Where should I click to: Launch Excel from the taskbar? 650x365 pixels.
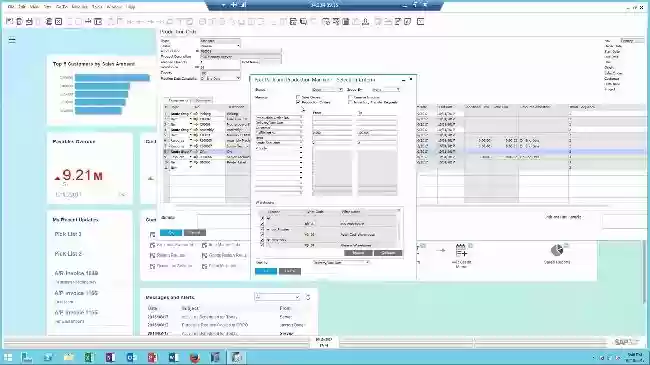[89, 358]
